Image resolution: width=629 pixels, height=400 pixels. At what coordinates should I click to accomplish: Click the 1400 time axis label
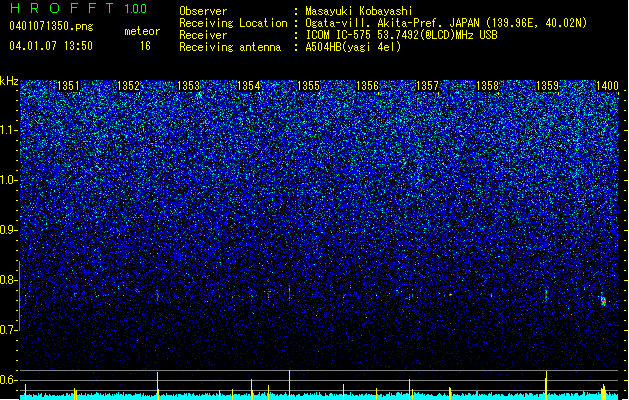pyautogui.click(x=607, y=86)
